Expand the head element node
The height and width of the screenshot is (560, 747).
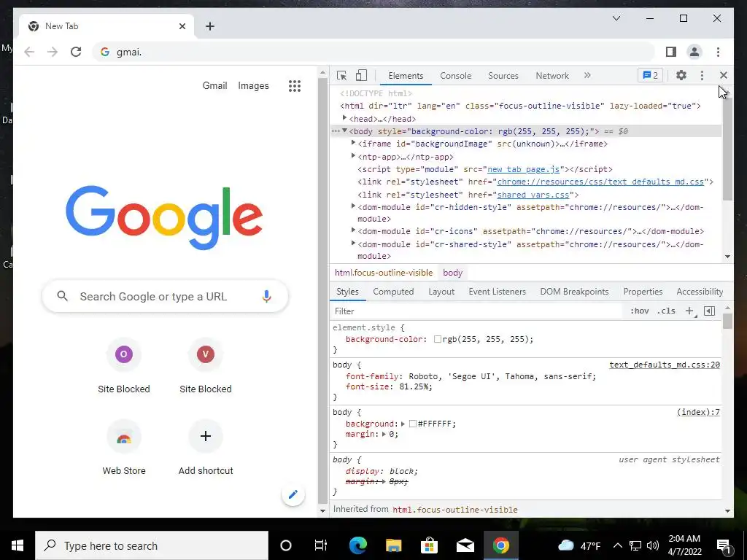[344, 118]
